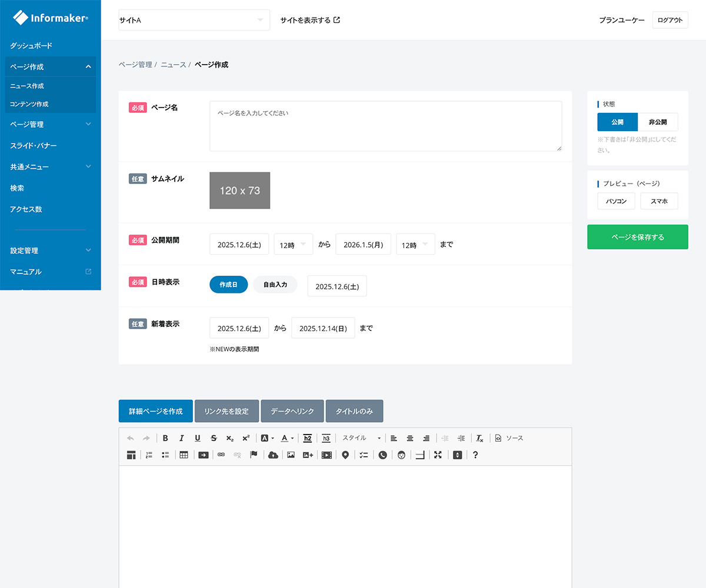Open the スタイル dropdown in the editor toolbar
The width and height of the screenshot is (706, 588).
point(361,438)
